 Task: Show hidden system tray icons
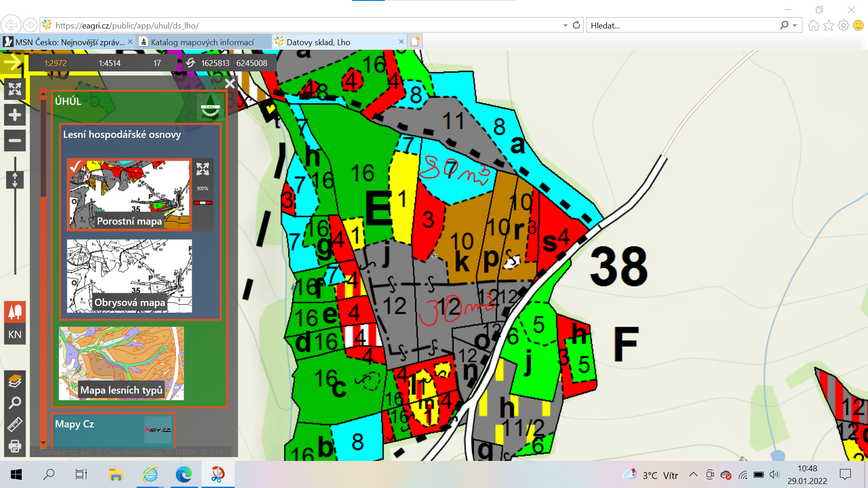693,474
